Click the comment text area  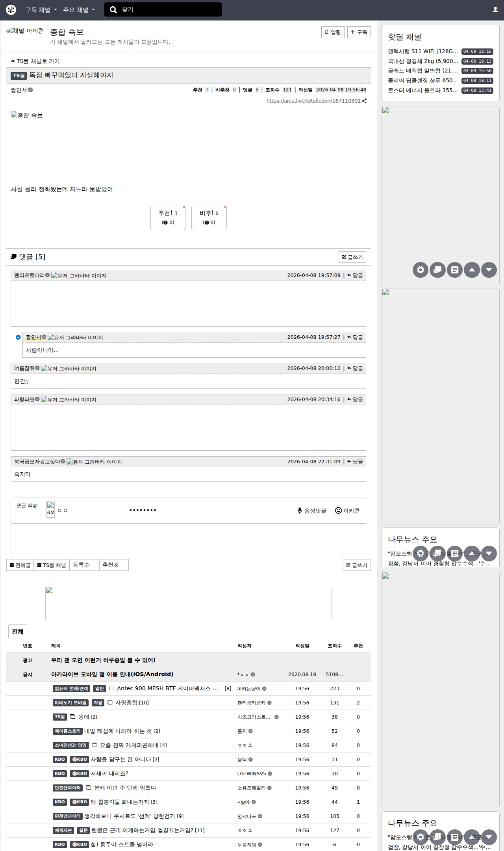click(x=188, y=538)
